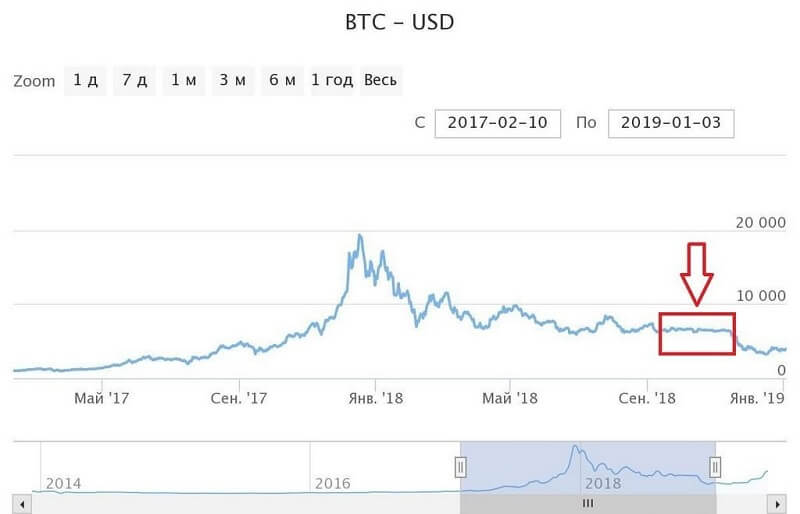Image resolution: width=800 pixels, height=514 pixels.
Task: Click the horizontal scrollbar thumb grip
Action: click(588, 503)
